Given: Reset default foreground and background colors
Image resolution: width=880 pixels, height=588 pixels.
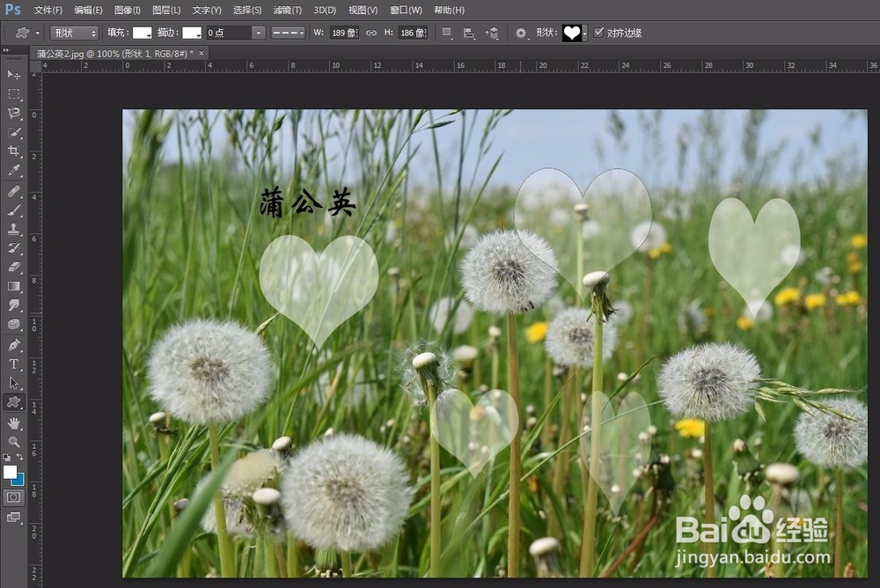Looking at the screenshot, I should pyautogui.click(x=7, y=457).
